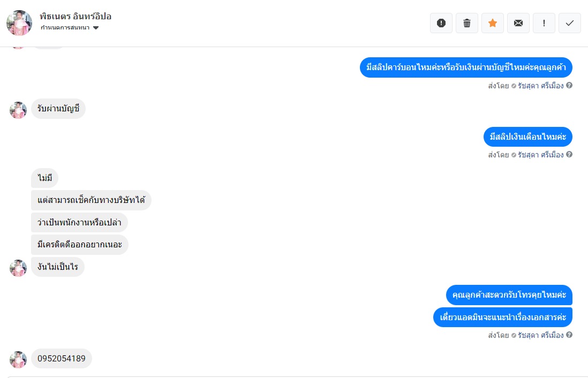Select the message bubble ไม่มี
The height and width of the screenshot is (378, 588).
(x=44, y=178)
